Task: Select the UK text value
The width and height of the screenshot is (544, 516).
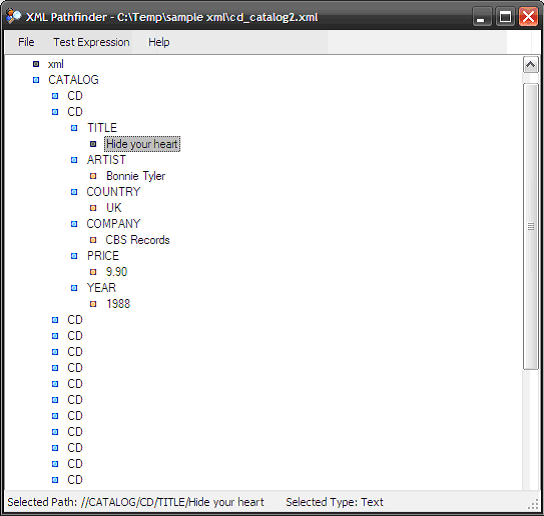Action: click(114, 208)
